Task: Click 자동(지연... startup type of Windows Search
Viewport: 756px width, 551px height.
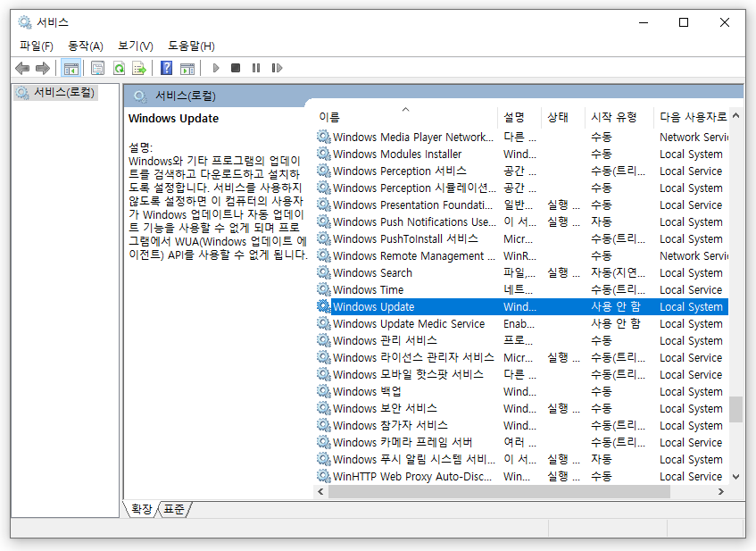Action: (x=619, y=272)
